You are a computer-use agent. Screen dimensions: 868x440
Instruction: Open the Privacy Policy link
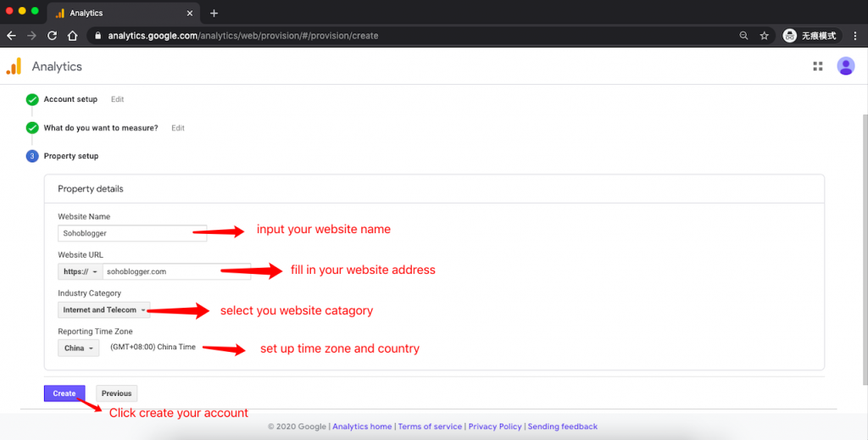495,426
